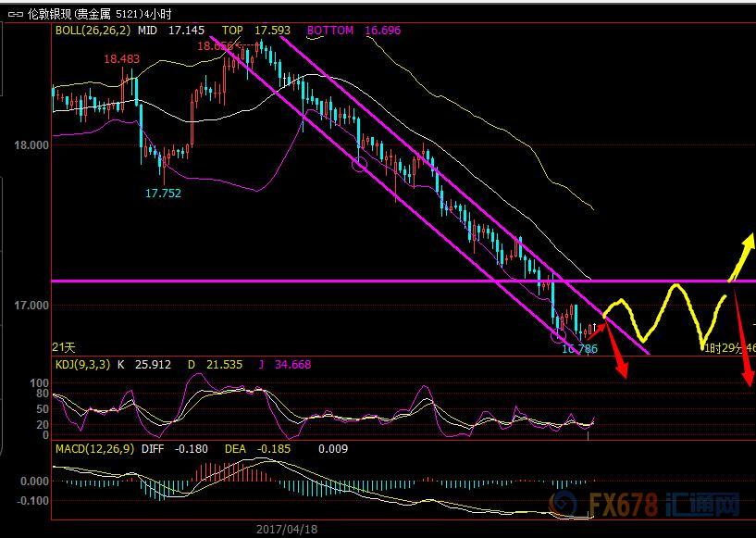The height and width of the screenshot is (538, 756).
Task: Click the yellow upward arrow annotation
Action: point(740,257)
